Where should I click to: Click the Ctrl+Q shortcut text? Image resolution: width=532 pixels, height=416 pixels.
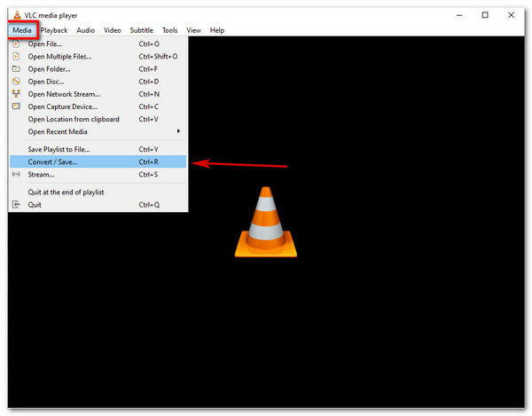pyautogui.click(x=149, y=205)
